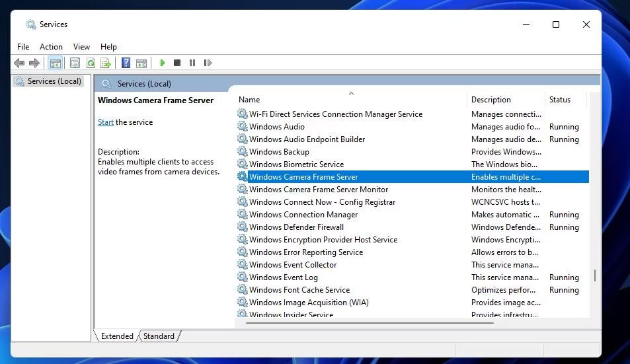This screenshot has width=630, height=364.
Task: Toggle Show/Hide Console Tree icon
Action: point(55,63)
